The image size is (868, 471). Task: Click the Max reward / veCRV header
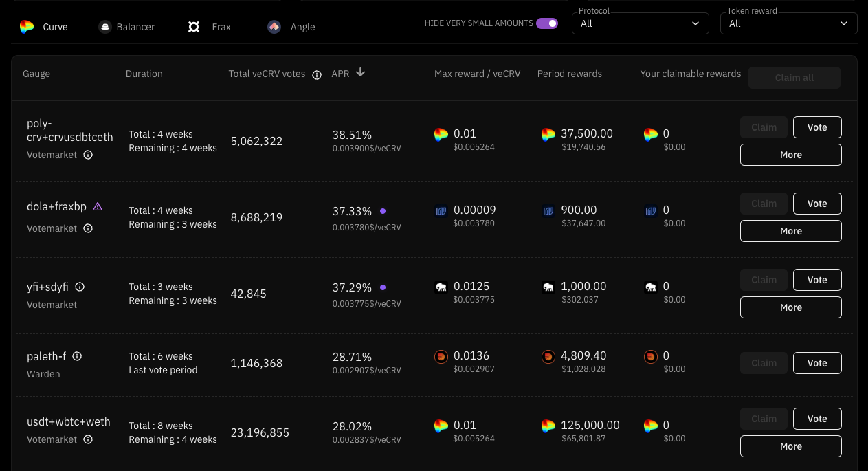click(x=478, y=74)
